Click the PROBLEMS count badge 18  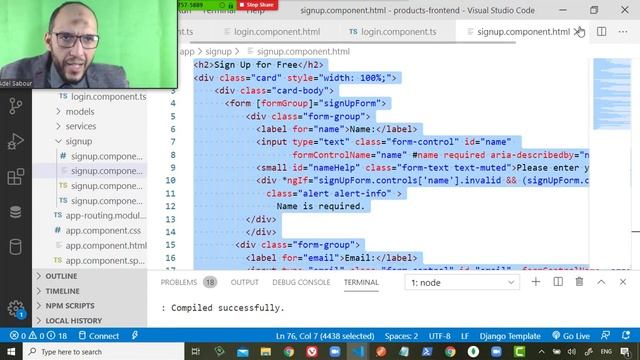point(210,282)
